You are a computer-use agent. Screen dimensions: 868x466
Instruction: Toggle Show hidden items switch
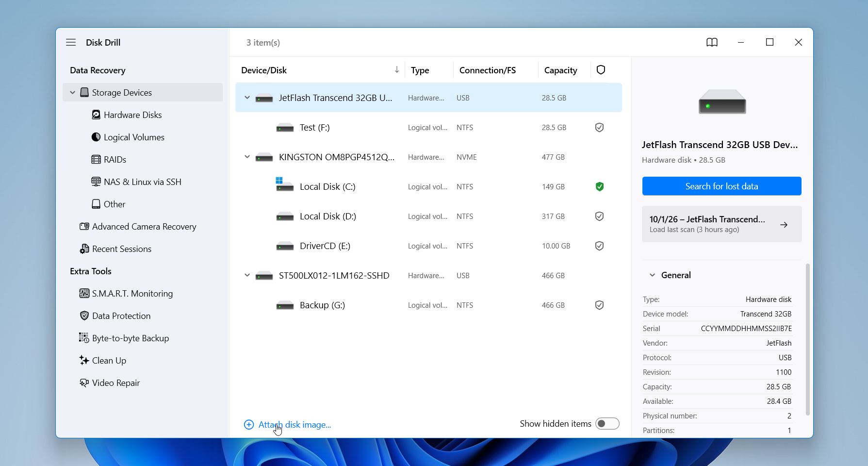point(607,424)
